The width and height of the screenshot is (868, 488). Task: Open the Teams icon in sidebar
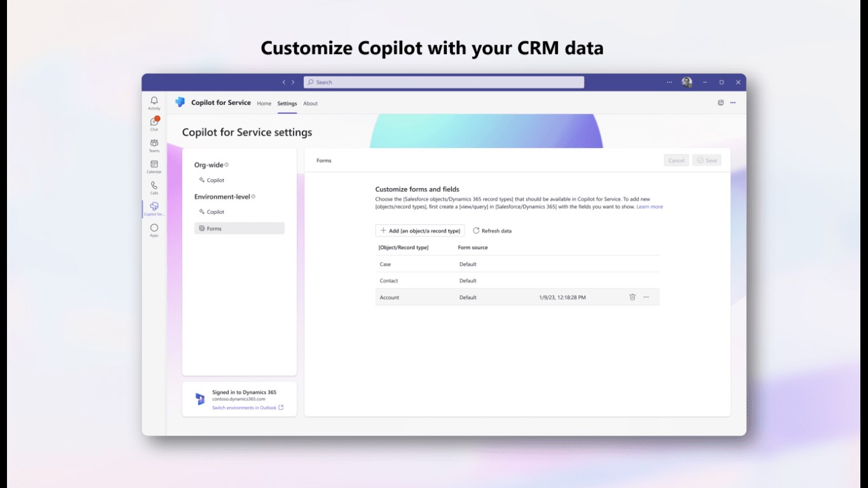point(154,146)
